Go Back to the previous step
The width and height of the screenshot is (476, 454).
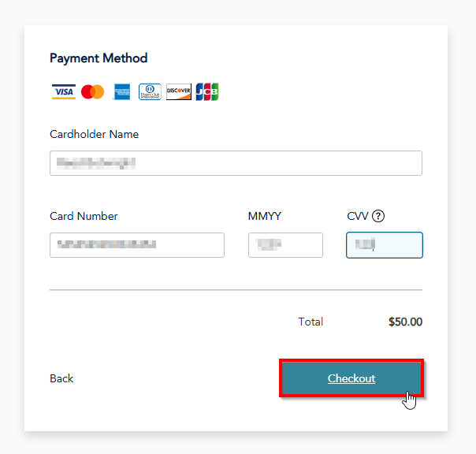[61, 378]
